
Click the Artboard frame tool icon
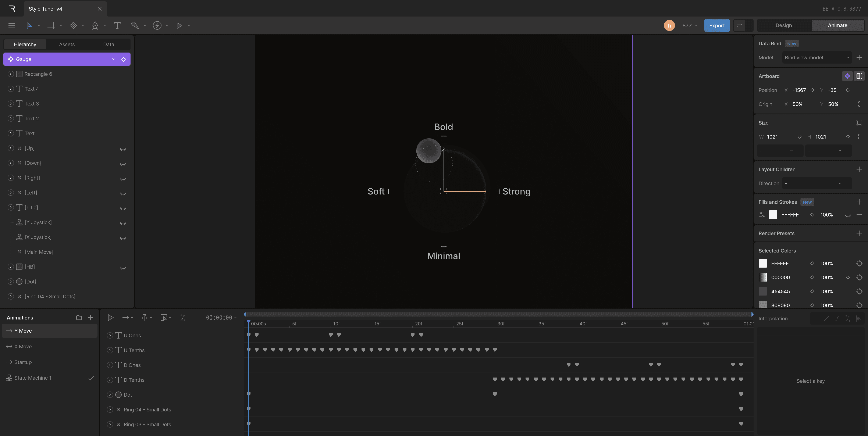pyautogui.click(x=51, y=26)
